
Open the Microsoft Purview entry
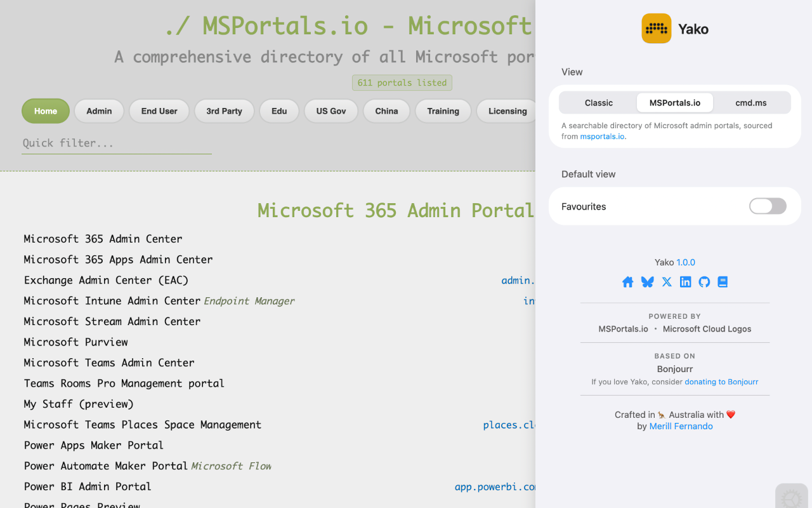click(76, 342)
